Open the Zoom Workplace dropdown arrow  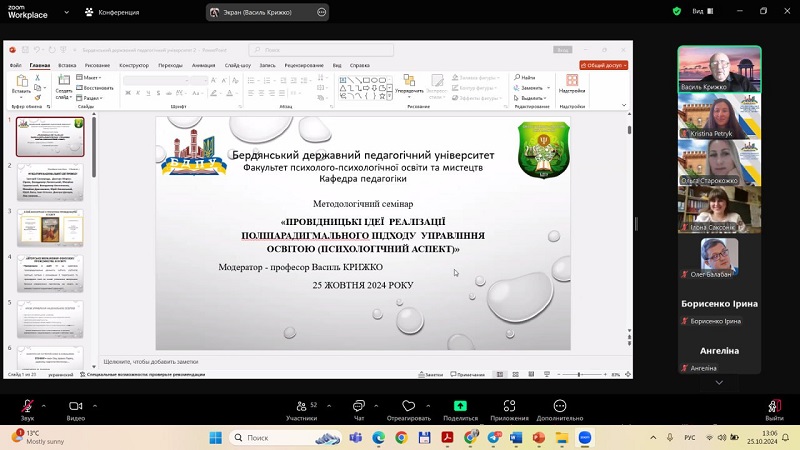(66, 12)
